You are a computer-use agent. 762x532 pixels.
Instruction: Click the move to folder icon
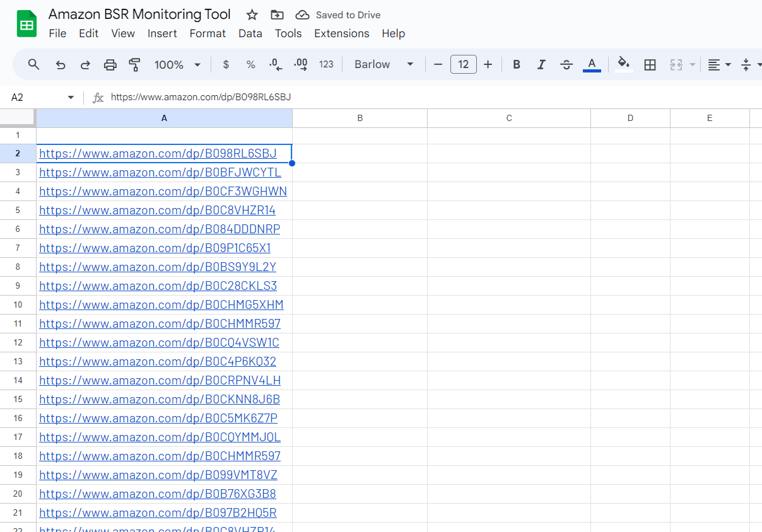tap(277, 14)
